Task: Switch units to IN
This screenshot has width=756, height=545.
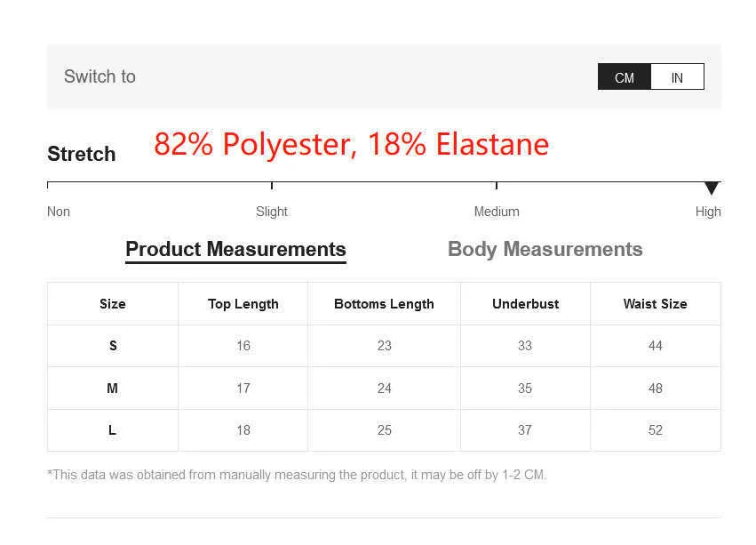Action: tap(677, 77)
